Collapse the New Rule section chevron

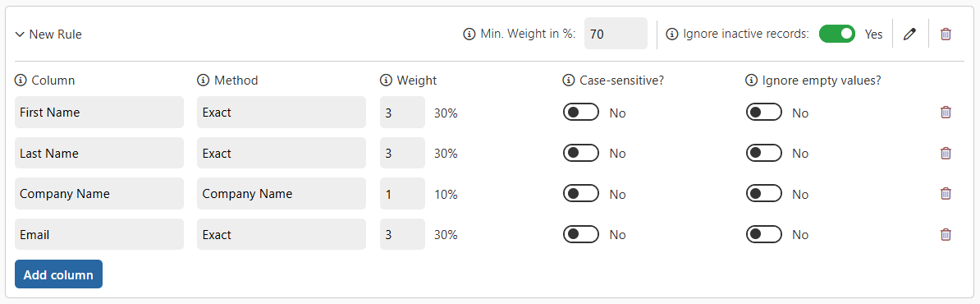coord(20,35)
